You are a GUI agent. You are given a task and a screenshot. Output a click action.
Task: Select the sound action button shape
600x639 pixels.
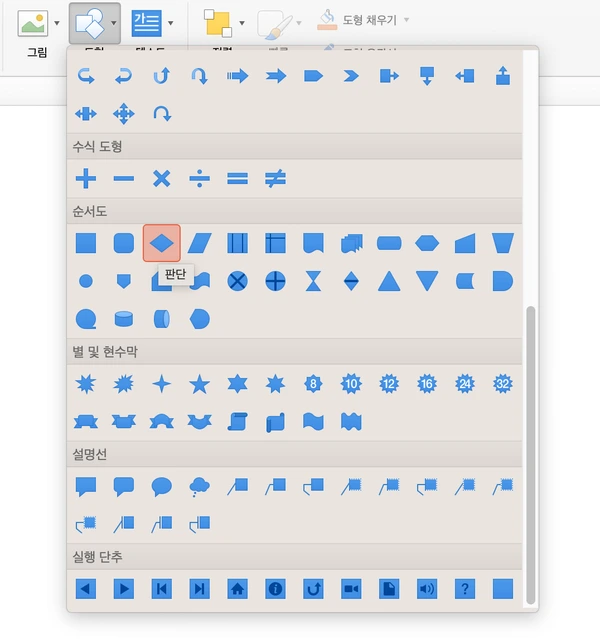[x=427, y=589]
